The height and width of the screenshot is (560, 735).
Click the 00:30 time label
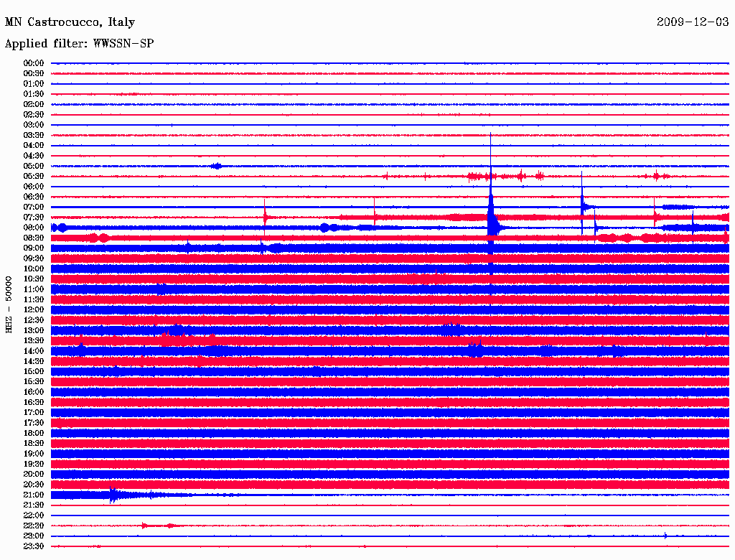click(x=34, y=73)
